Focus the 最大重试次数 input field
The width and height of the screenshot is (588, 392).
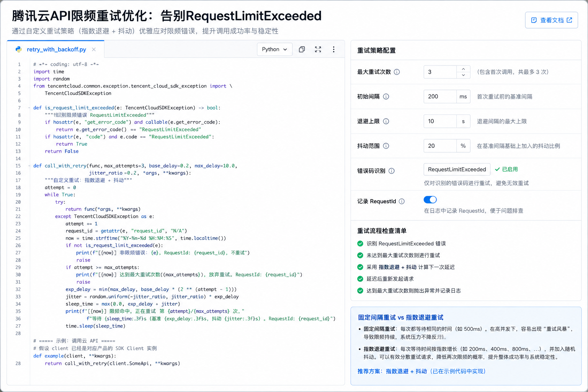click(440, 72)
